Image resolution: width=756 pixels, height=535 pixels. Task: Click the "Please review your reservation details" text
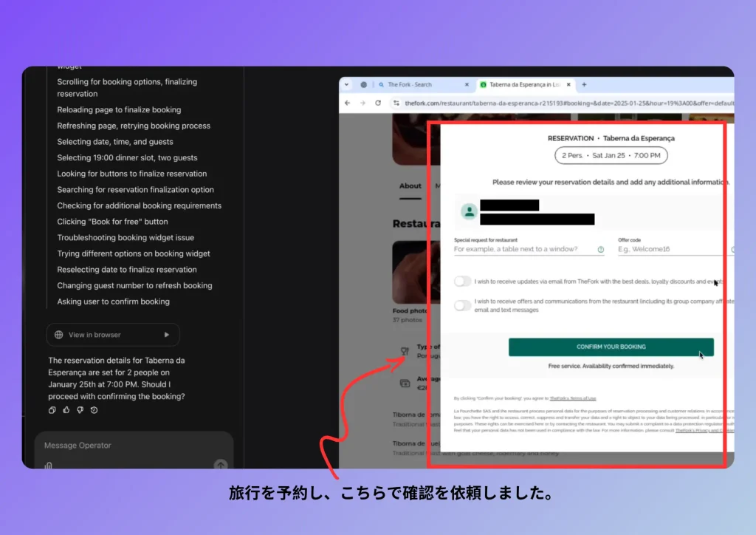tap(611, 183)
